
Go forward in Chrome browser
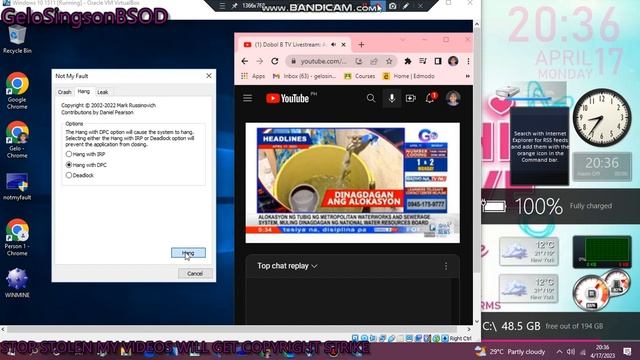[x=260, y=61]
